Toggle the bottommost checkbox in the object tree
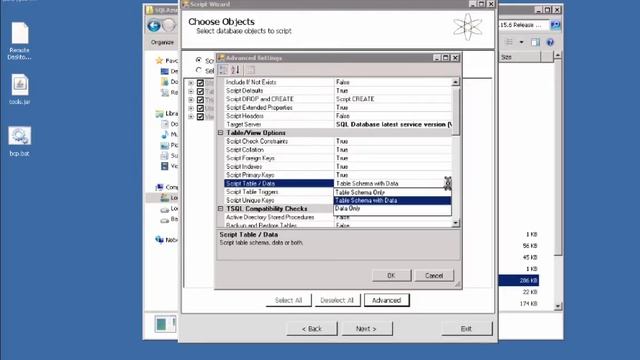This screenshot has width=640, height=360. (x=200, y=117)
